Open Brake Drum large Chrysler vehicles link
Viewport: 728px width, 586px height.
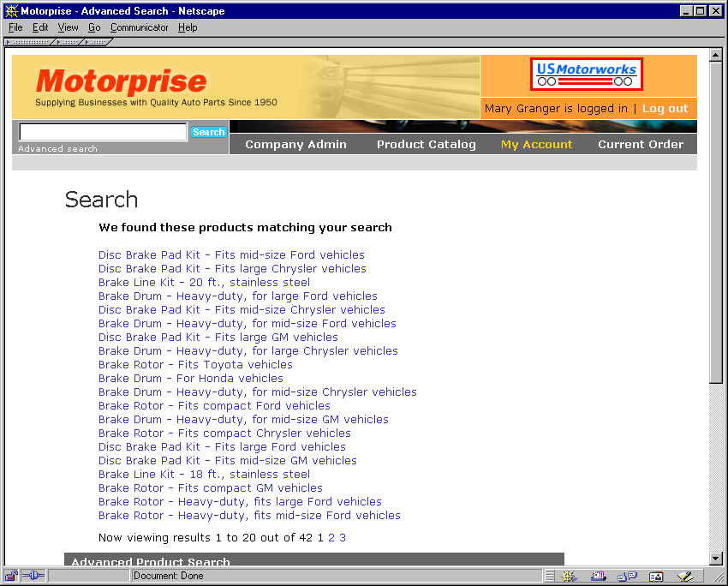point(248,350)
